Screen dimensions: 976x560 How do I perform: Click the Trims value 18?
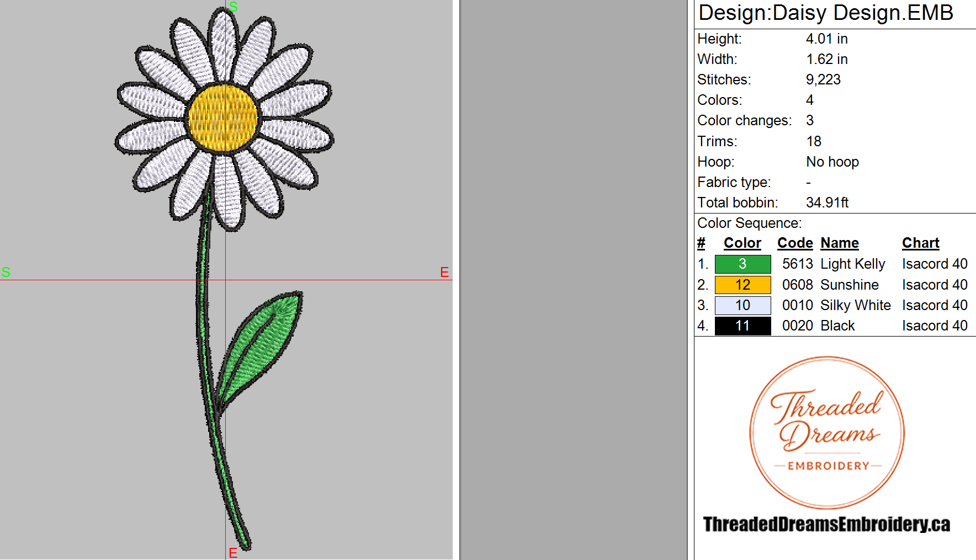[814, 141]
